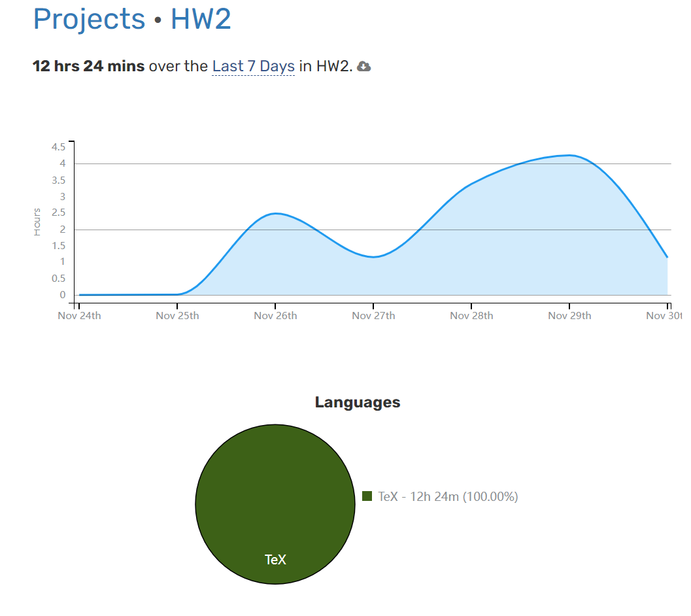This screenshot has width=691, height=616.
Task: Click the line's peak at Nov 26th
Action: (275, 214)
